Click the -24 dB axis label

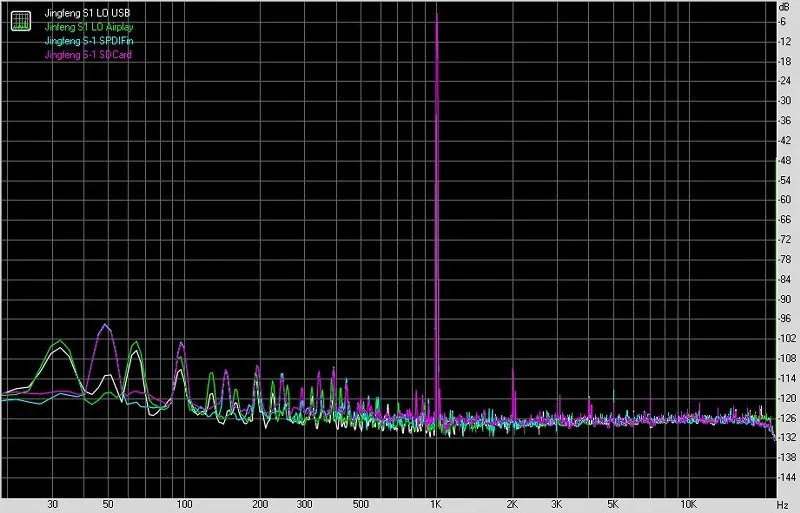click(x=784, y=81)
